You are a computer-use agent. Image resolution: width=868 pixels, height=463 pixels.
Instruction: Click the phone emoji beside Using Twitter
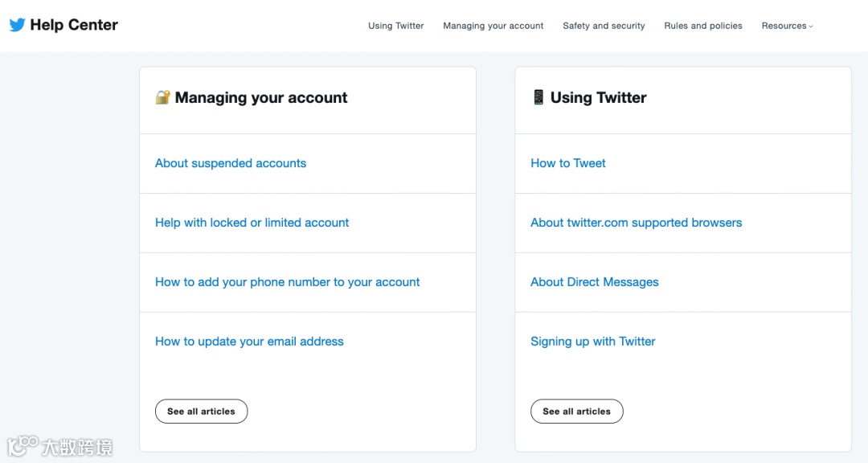click(x=538, y=98)
